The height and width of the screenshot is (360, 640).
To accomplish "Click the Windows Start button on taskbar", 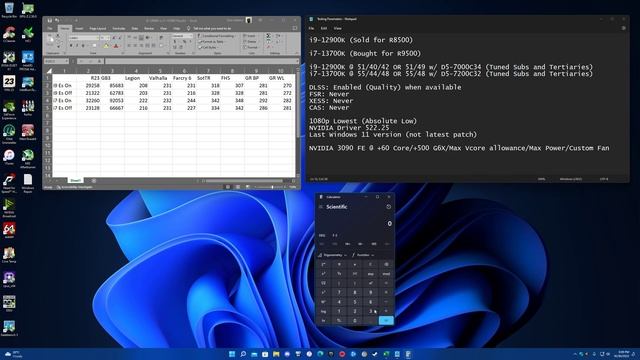I will 232,354.
